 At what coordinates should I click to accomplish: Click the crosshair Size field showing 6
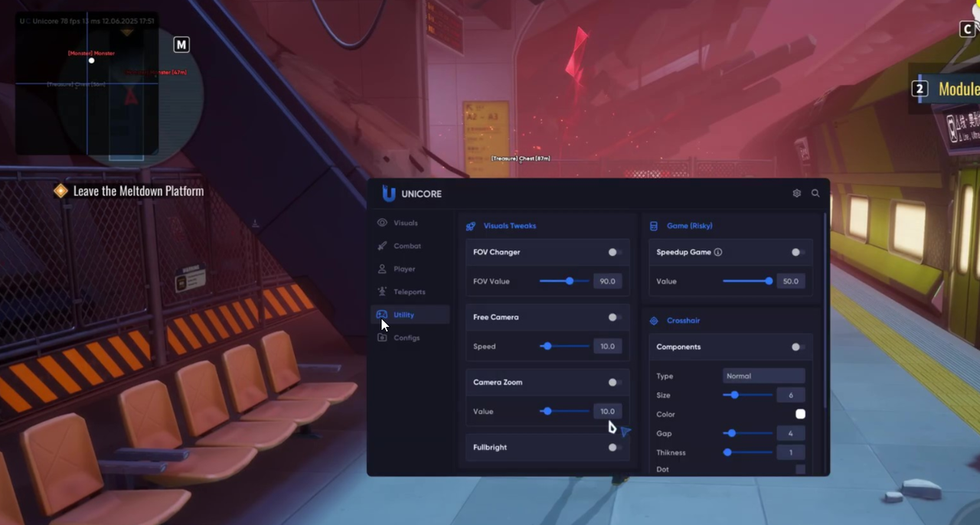pyautogui.click(x=791, y=395)
